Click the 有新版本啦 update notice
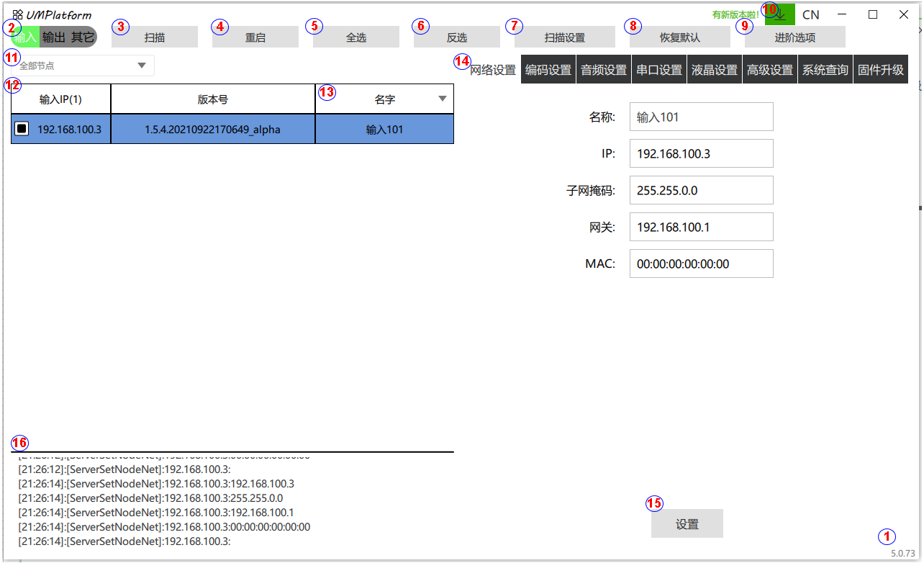This screenshot has width=924, height=563. (735, 14)
